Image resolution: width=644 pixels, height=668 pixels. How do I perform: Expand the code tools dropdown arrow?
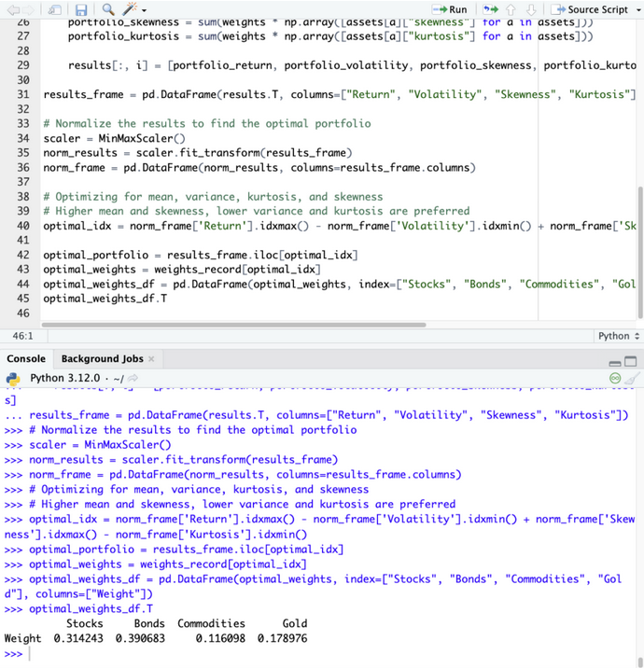(x=144, y=10)
